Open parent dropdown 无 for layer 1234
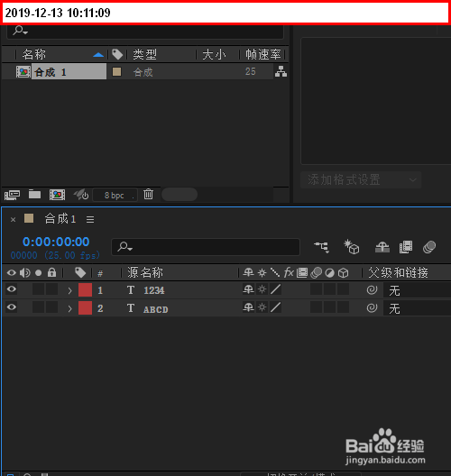This screenshot has width=451, height=476. coord(417,290)
